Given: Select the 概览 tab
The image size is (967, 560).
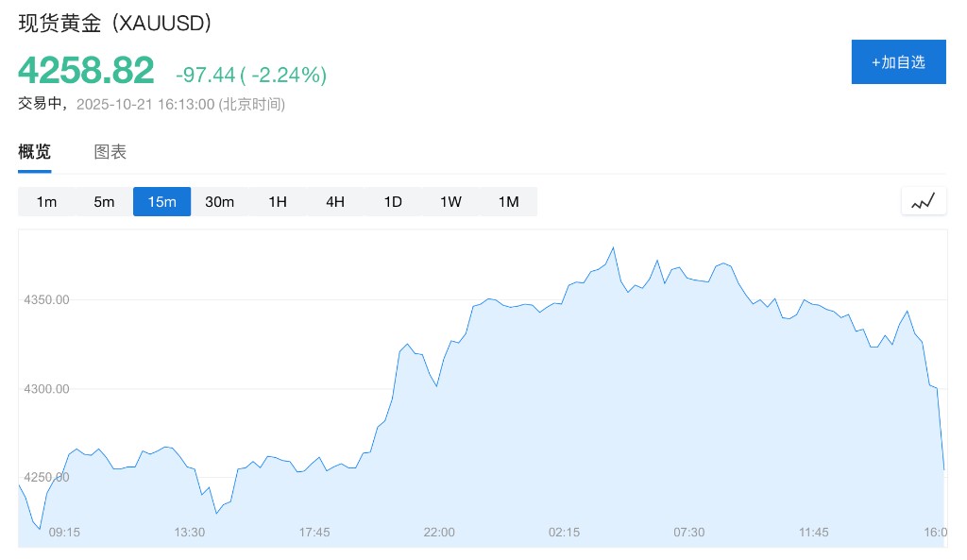Looking at the screenshot, I should (35, 152).
